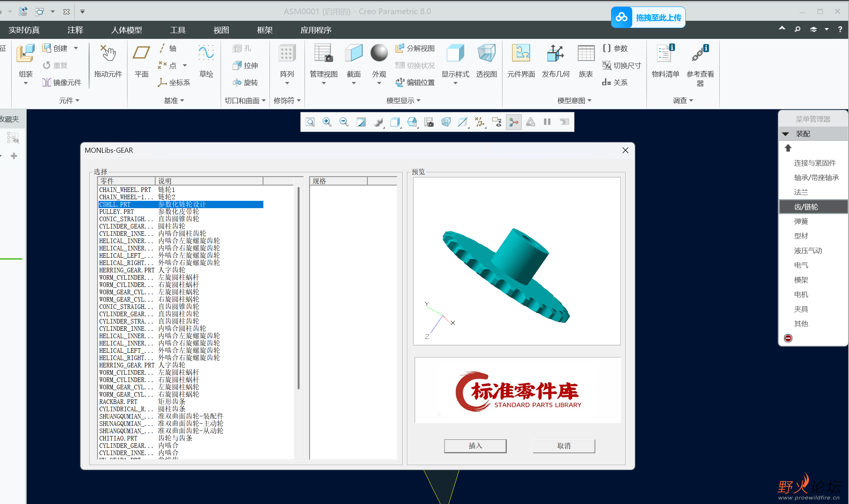Click the Mirror Component (镜像元件) icon
Viewport: 849px width, 504px height.
click(47, 82)
